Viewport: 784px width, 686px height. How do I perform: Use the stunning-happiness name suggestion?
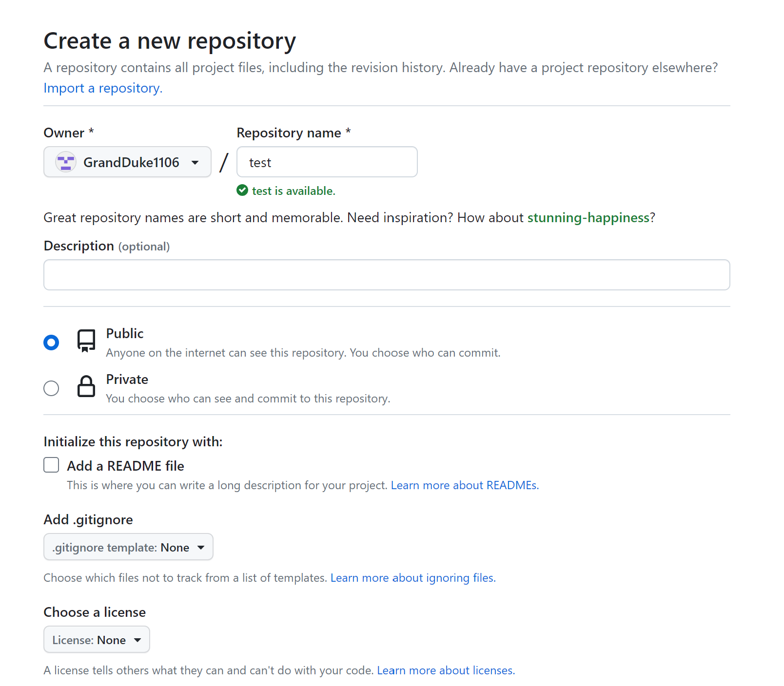588,217
